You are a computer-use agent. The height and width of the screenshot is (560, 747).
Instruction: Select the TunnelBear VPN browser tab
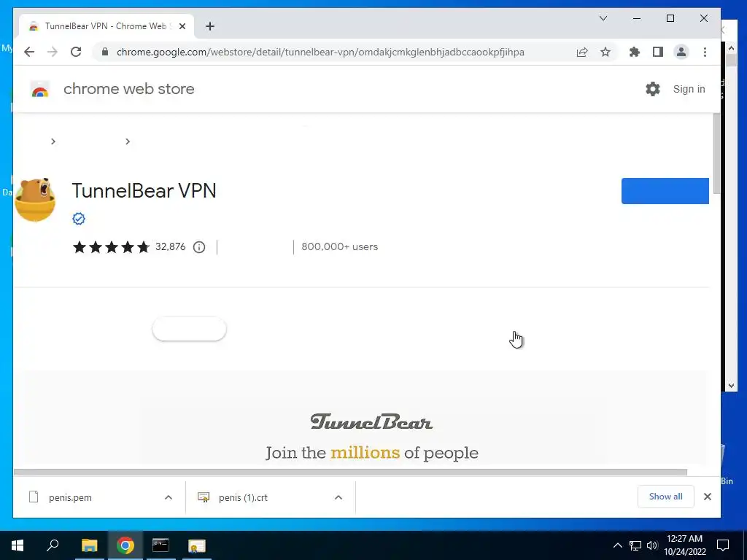click(x=107, y=26)
